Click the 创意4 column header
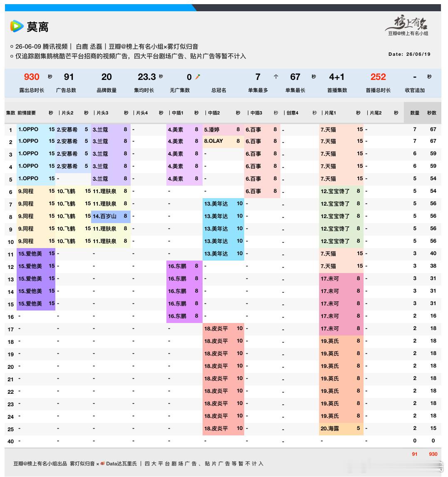Screen dimensions: 448x477 pyautogui.click(x=292, y=113)
